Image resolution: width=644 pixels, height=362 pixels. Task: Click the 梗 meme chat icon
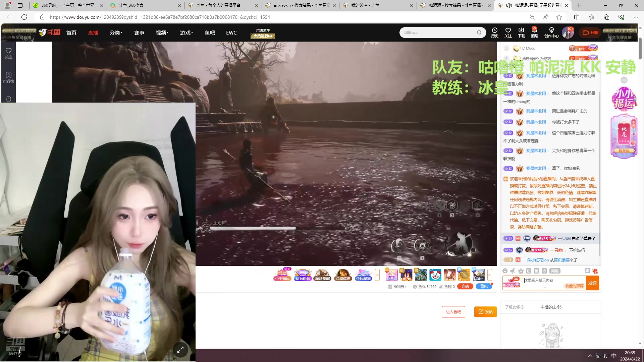[x=536, y=271]
